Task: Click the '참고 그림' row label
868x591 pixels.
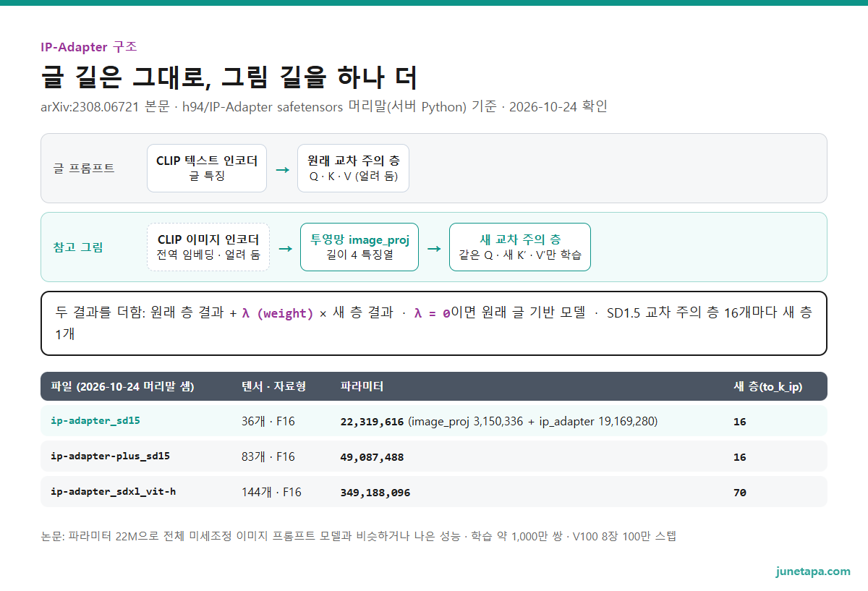Action: tap(78, 247)
